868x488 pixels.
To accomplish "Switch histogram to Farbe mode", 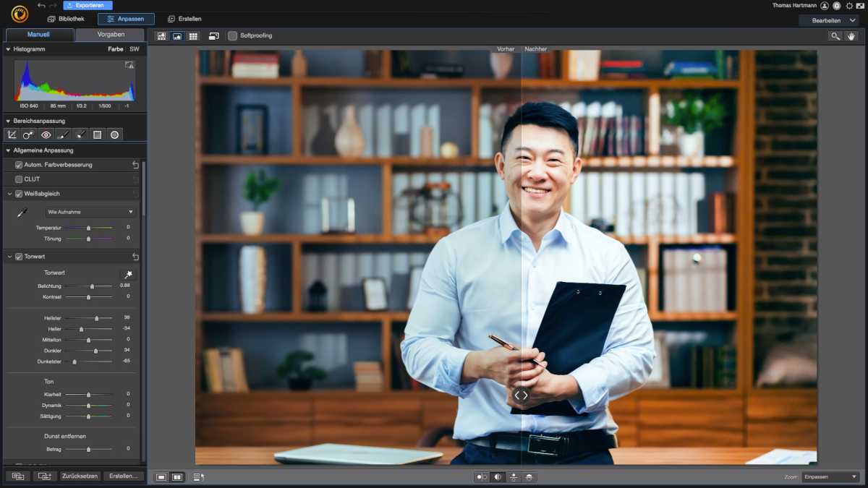I will tap(116, 49).
